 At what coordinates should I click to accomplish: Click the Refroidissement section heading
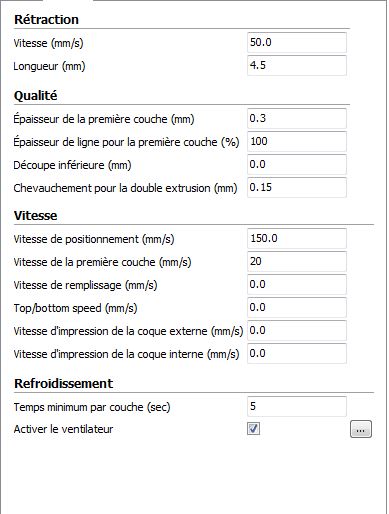click(x=63, y=384)
